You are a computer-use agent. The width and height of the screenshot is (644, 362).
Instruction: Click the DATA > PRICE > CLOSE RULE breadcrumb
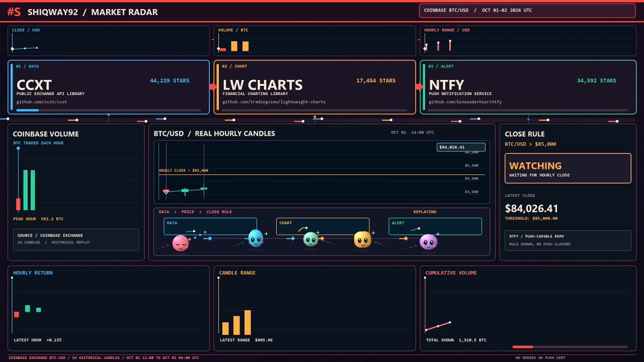point(195,212)
